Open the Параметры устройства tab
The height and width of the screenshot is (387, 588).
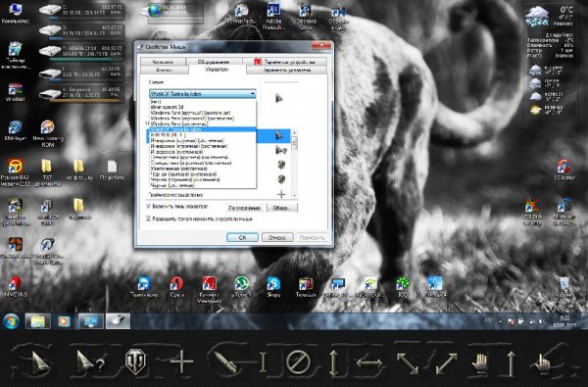pyautogui.click(x=285, y=62)
